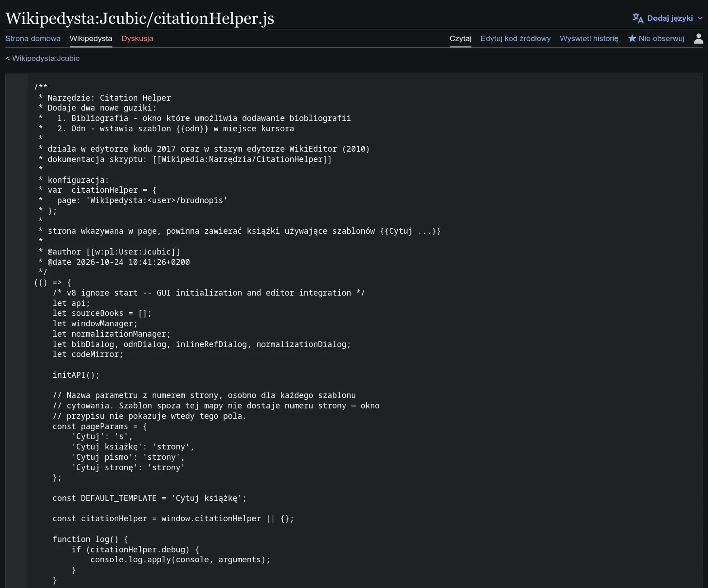Click the 'let bibDialog, odnDialog' declaration line
This screenshot has width=708, height=588.
pos(201,344)
